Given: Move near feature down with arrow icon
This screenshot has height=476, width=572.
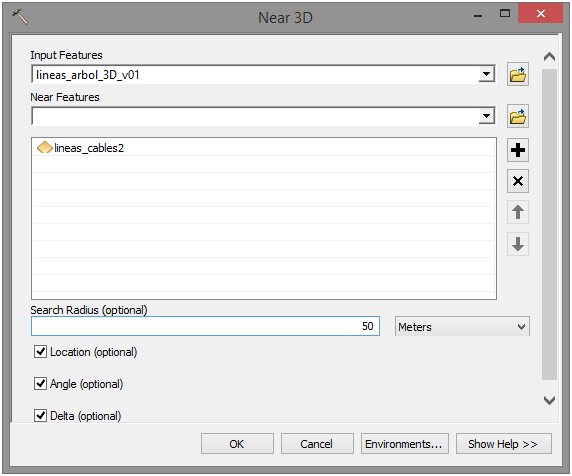Looking at the screenshot, I should point(518,244).
